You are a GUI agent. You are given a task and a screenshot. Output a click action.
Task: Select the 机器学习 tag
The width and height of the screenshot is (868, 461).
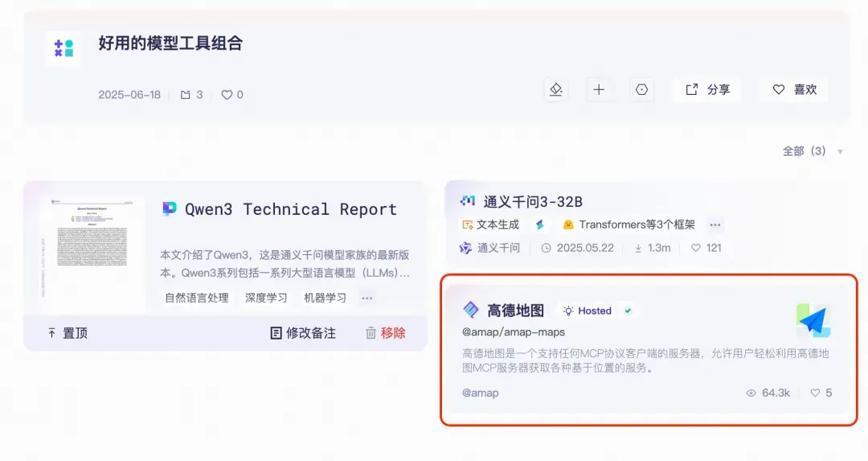[x=325, y=298]
